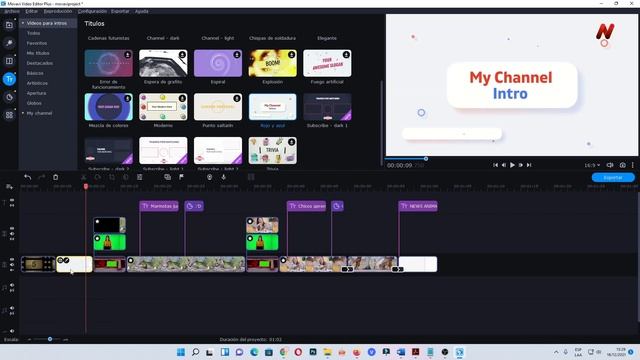Open the Stickers tab icon
This screenshot has height=360, width=640.
(x=9, y=97)
